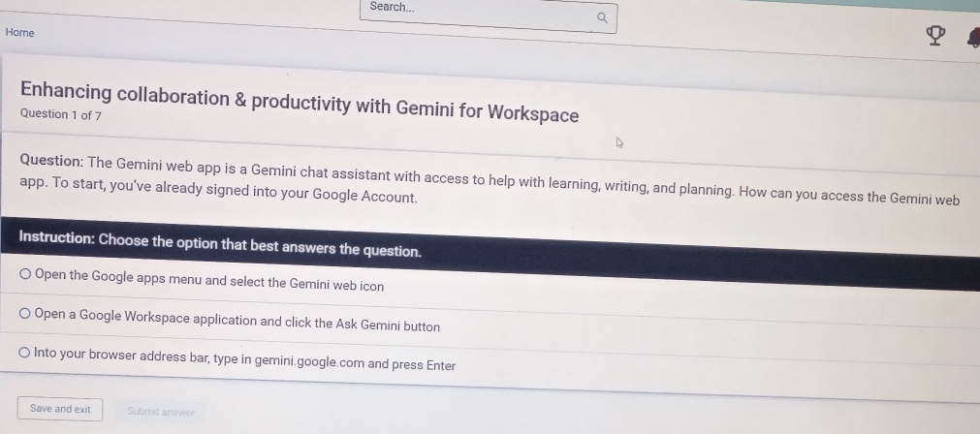This screenshot has height=434, width=980.
Task: Type in the Search field
Action: point(475,14)
